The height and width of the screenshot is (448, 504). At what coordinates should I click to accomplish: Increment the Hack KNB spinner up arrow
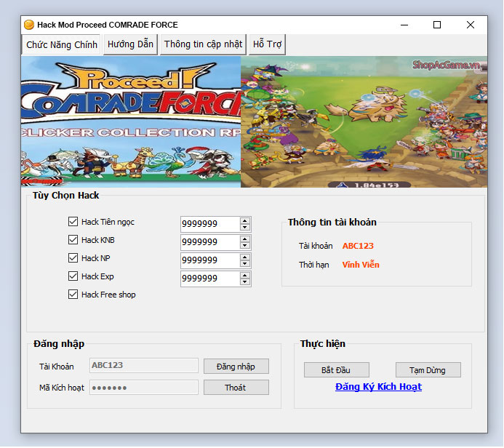[x=245, y=239]
